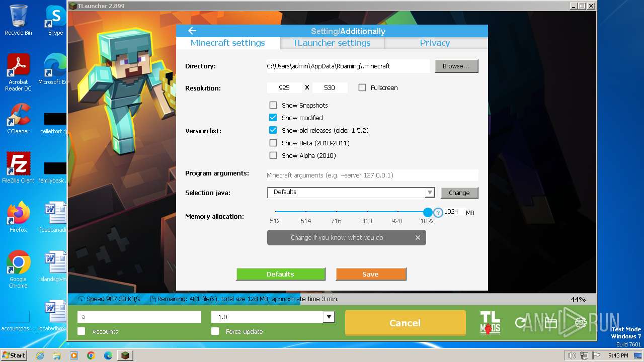Toggle the Accounts checkbox
This screenshot has height=362, width=644.
[81, 331]
